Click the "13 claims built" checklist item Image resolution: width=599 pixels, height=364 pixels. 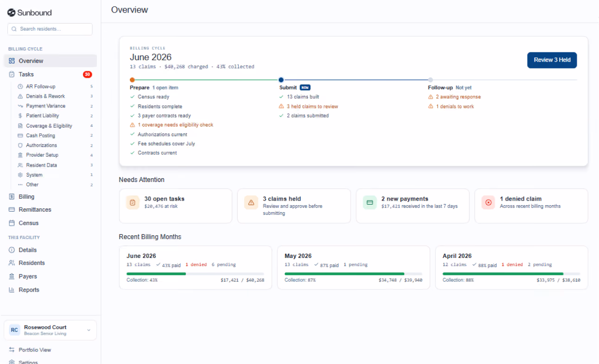click(303, 97)
